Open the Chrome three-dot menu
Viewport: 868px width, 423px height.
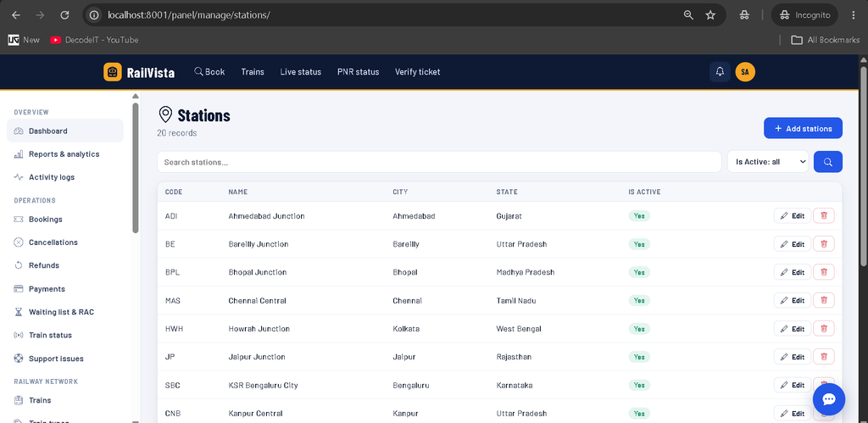tap(853, 15)
